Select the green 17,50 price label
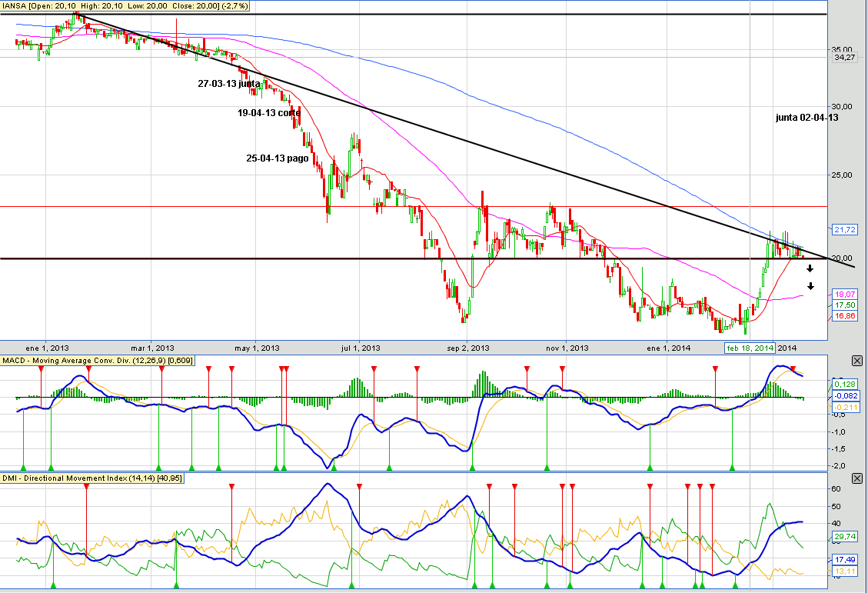Screen dimensions: 868x593 coord(844,305)
